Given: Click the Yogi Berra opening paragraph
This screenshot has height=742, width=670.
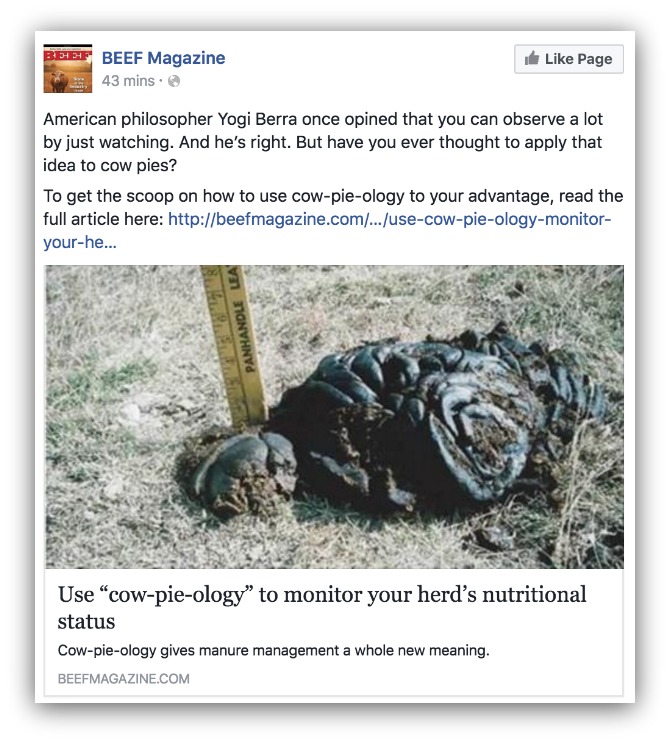Looking at the screenshot, I should coord(323,142).
